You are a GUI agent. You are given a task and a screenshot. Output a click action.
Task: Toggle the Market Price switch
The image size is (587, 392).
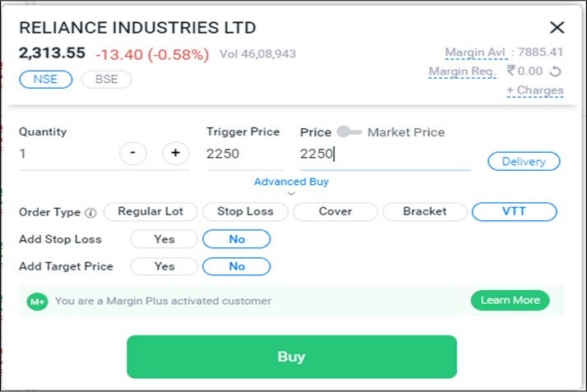pyautogui.click(x=349, y=131)
